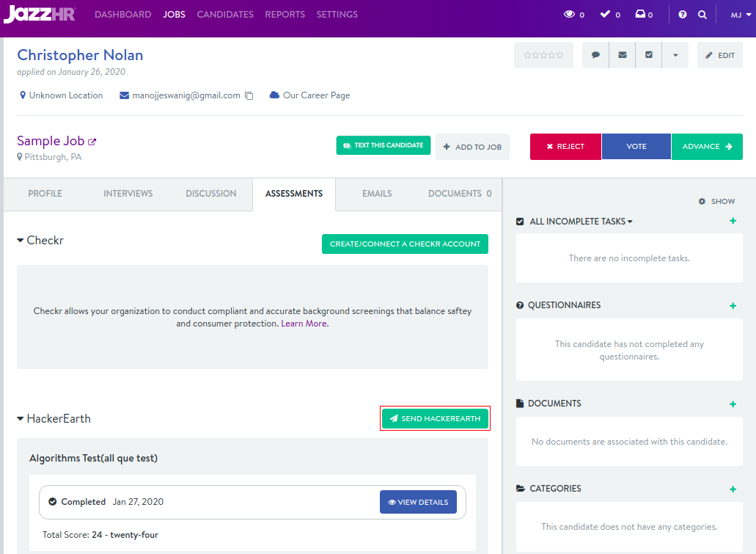756x554 pixels.
Task: Add a document with plus icon
Action: [733, 404]
